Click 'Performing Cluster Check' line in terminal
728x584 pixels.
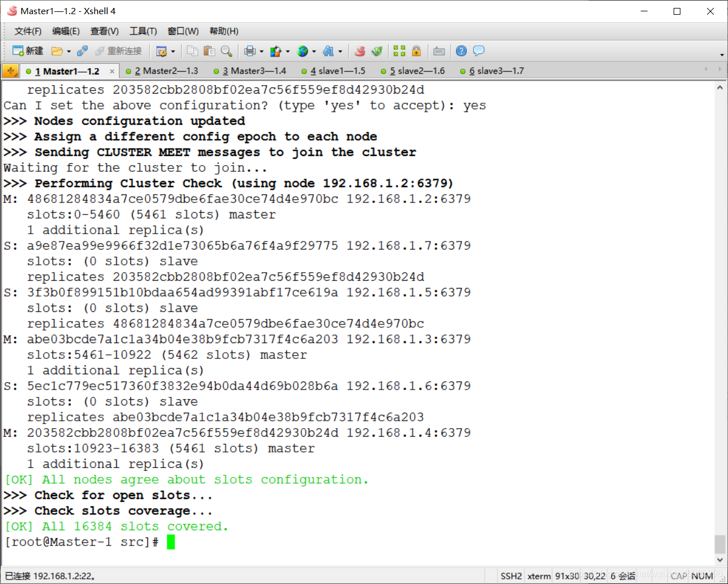click(228, 184)
